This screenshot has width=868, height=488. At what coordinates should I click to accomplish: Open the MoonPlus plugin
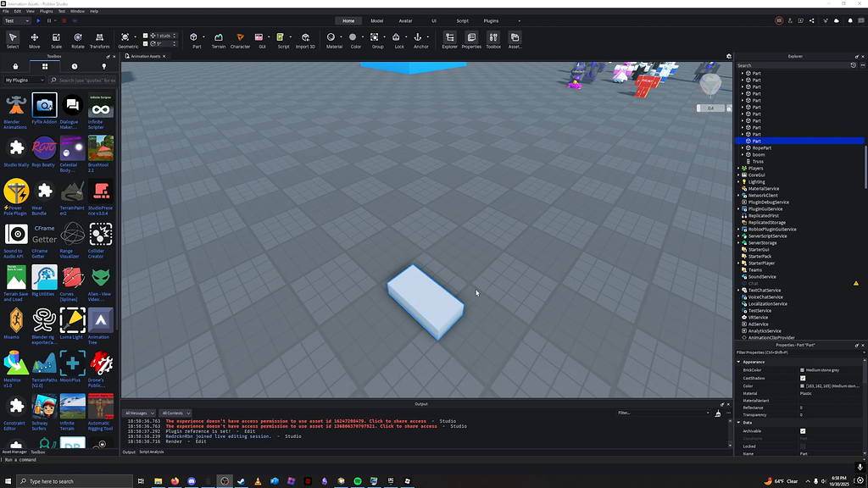tap(72, 367)
